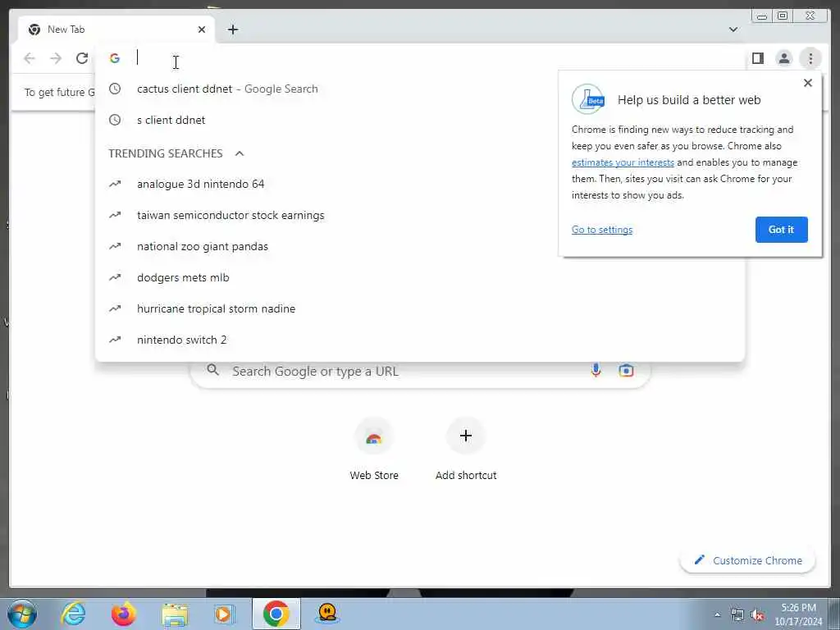Choose the 'cactus client ddnet' history suggestion

pos(420,89)
